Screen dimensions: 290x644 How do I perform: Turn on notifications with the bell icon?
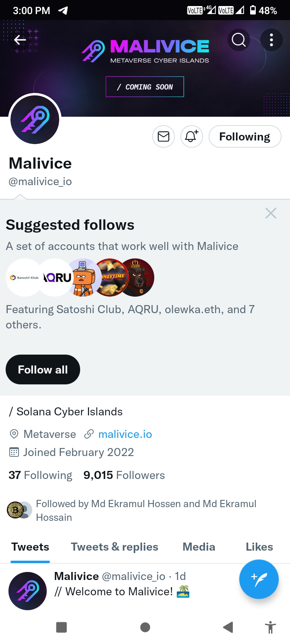(x=191, y=136)
